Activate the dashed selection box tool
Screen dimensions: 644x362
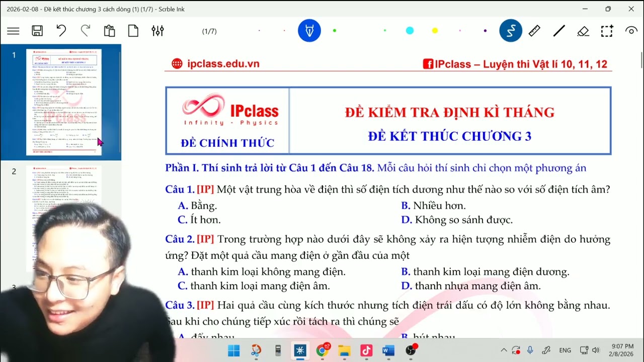click(x=607, y=31)
